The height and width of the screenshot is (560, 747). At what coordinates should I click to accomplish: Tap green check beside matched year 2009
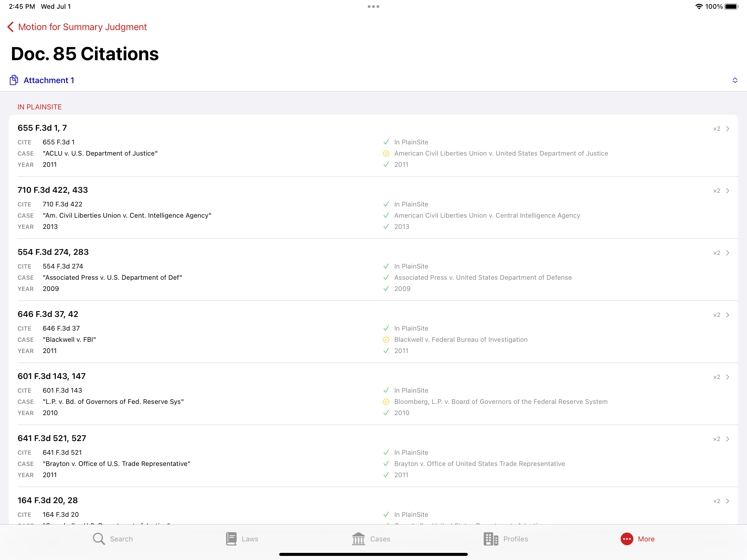[x=386, y=289]
